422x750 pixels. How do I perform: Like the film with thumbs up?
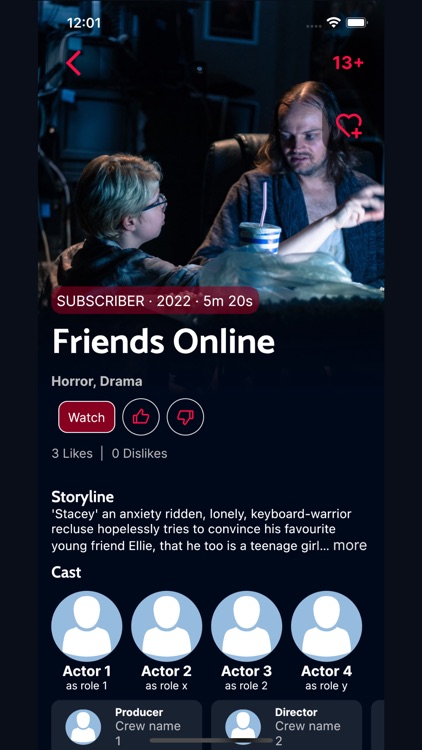[x=141, y=417]
